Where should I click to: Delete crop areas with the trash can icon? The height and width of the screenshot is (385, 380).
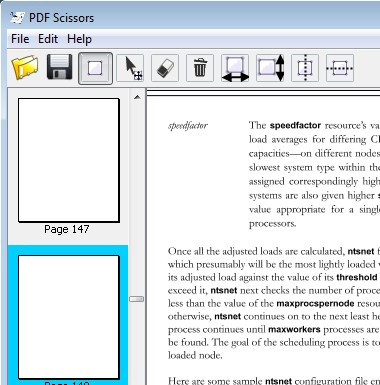click(x=200, y=68)
